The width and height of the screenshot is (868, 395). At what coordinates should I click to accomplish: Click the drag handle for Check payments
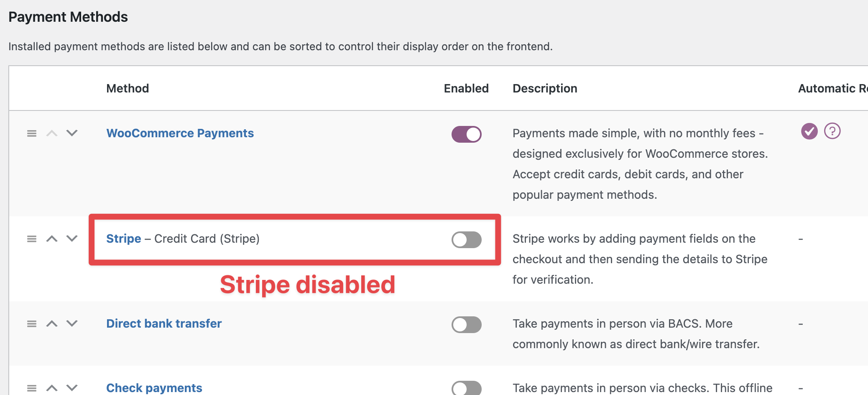[32, 388]
